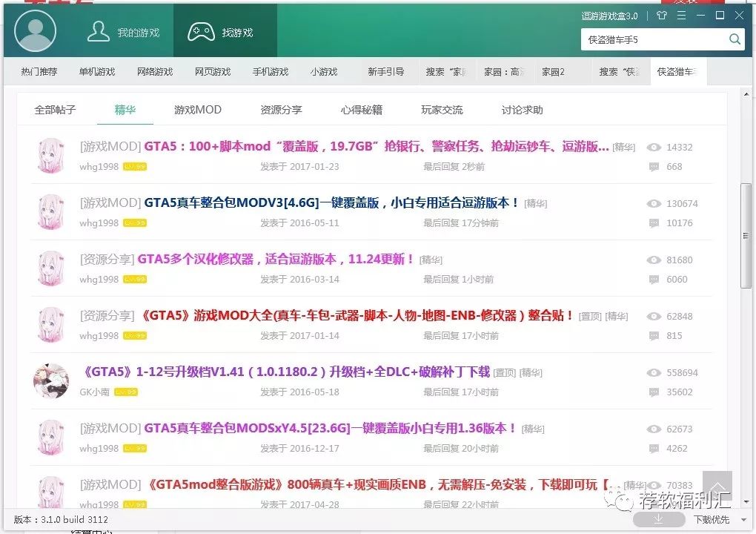Viewport: 756px width, 534px height.
Task: Open the 单机游戏 category tab
Action: pos(96,71)
